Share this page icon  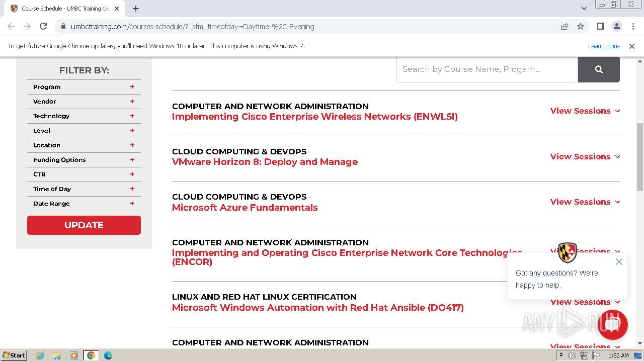pos(565,26)
